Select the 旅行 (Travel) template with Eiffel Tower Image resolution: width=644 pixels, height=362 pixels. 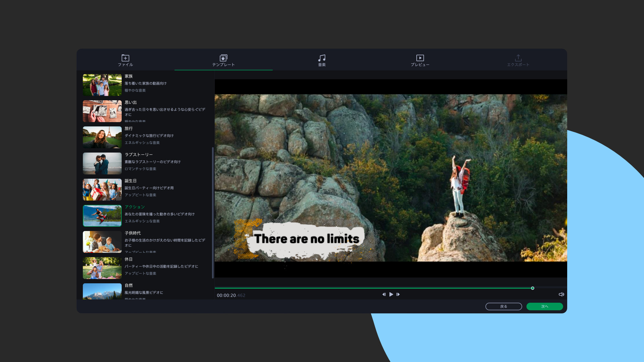click(x=102, y=137)
